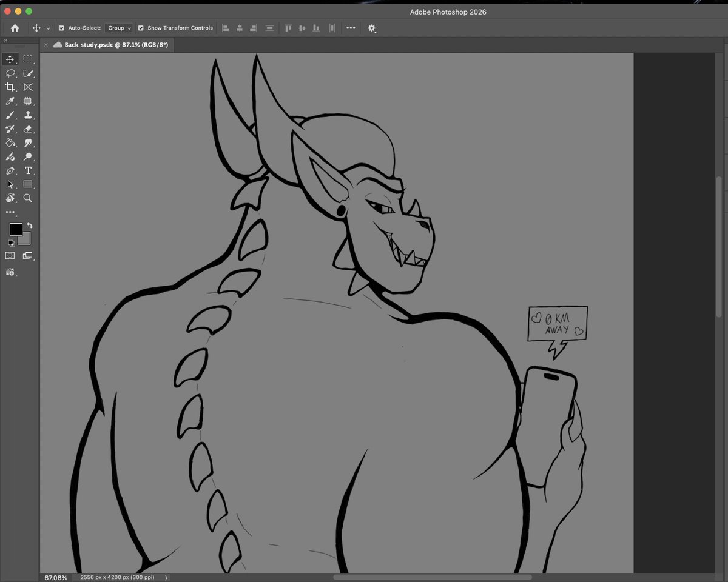Select the Brush tool

[x=10, y=115]
